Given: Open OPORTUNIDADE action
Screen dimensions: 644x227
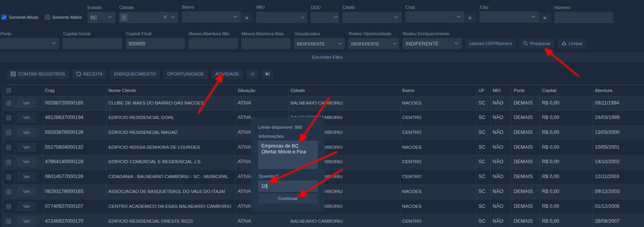Looking at the screenshot, I should (x=185, y=74).
